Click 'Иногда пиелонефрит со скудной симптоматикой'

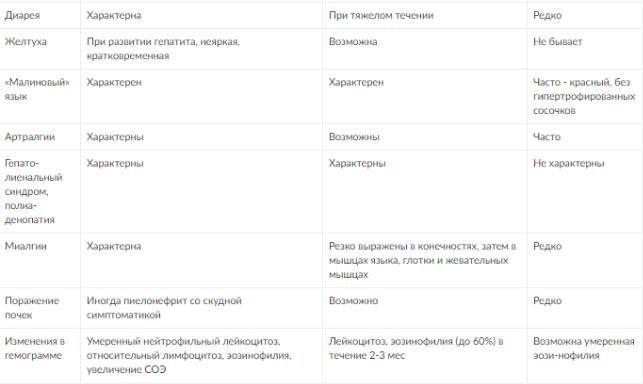(x=164, y=308)
